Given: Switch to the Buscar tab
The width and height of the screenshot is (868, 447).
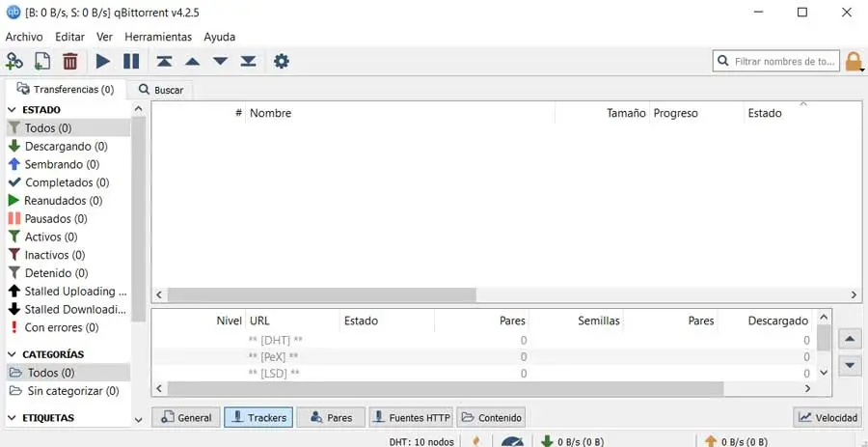Looking at the screenshot, I should pyautogui.click(x=160, y=90).
